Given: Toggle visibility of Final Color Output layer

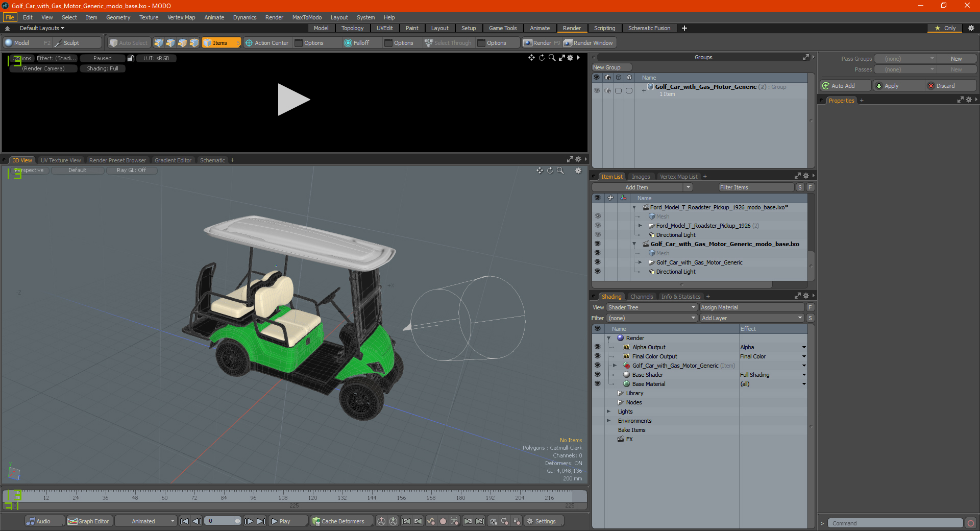Looking at the screenshot, I should pyautogui.click(x=597, y=356).
